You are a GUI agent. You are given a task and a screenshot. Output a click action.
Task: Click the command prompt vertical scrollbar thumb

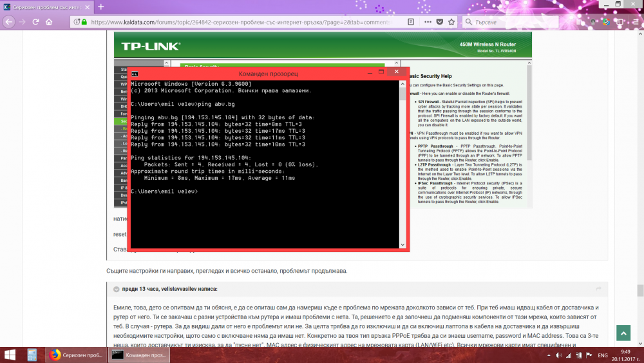click(402, 95)
